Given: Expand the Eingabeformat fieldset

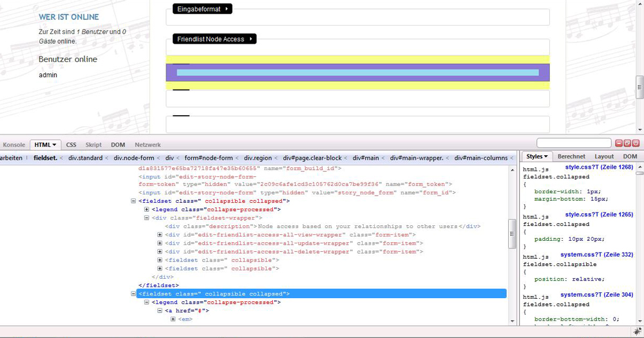Looking at the screenshot, I should point(202,9).
